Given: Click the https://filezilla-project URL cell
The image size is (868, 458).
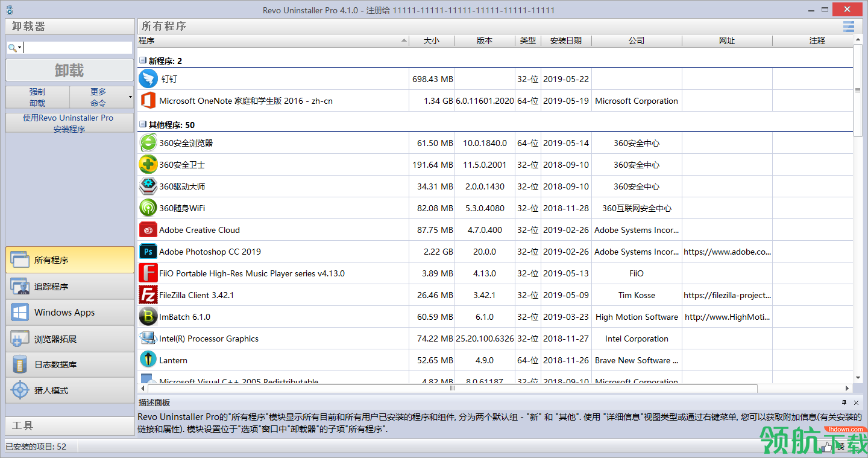Looking at the screenshot, I should pyautogui.click(x=727, y=295).
